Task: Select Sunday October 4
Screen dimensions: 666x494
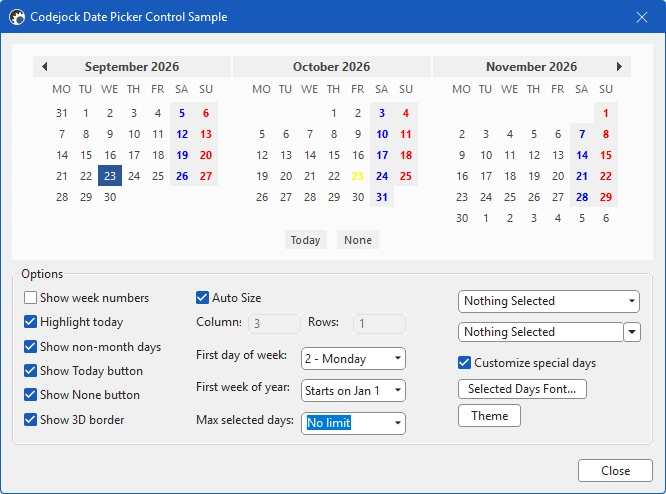Action: click(x=406, y=113)
